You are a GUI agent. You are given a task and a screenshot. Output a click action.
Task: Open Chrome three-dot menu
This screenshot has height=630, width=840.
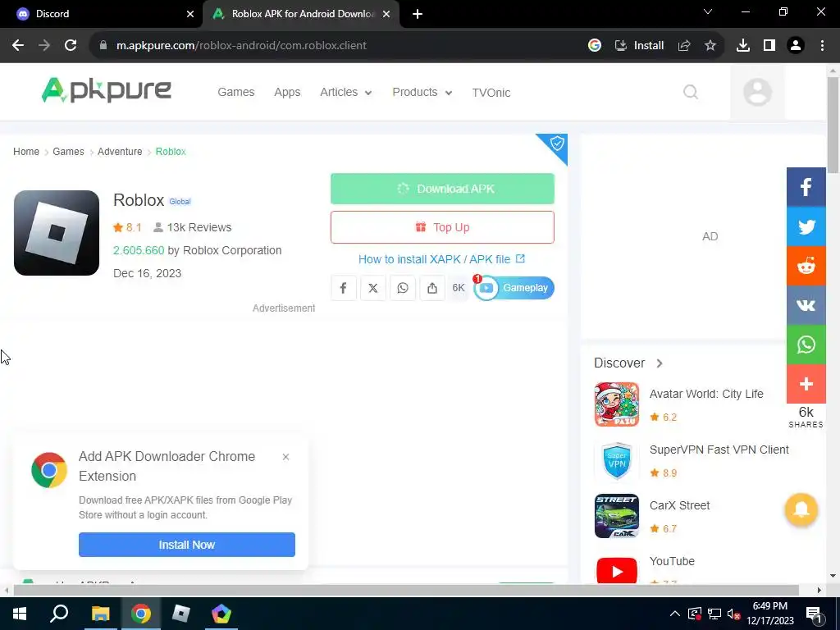click(822, 46)
